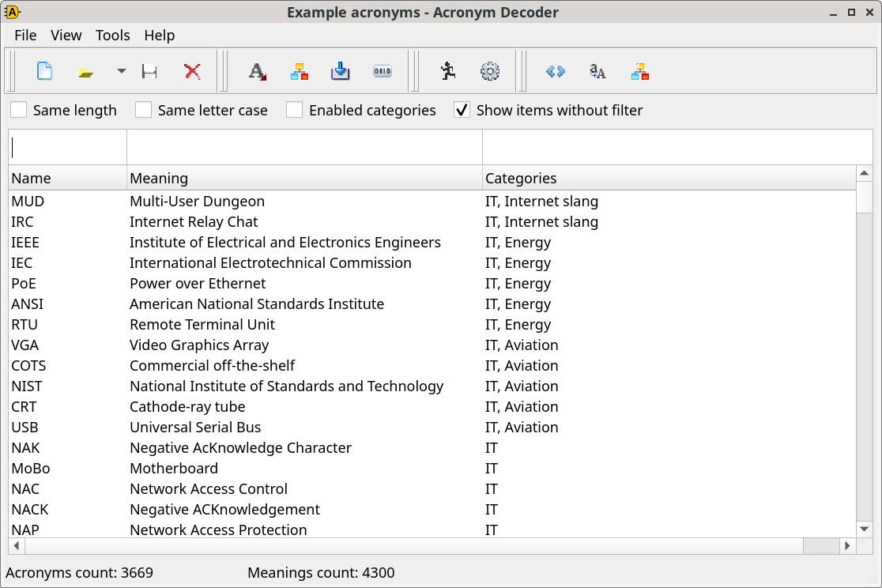Uncheck Show items without filter
The width and height of the screenshot is (882, 588).
pyautogui.click(x=461, y=110)
